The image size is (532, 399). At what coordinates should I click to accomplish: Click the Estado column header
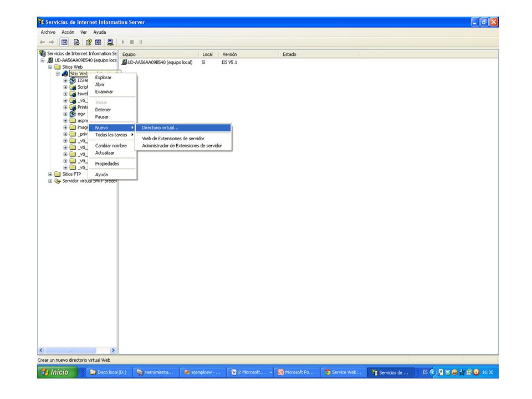(x=319, y=54)
